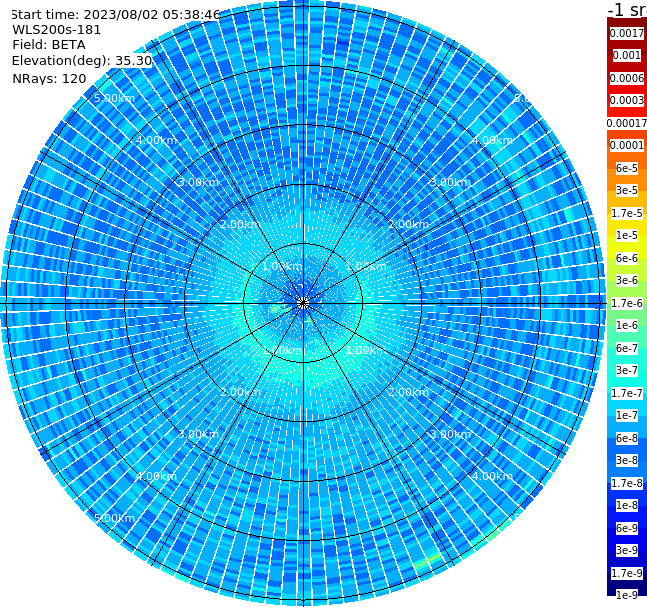Image resolution: width=647 pixels, height=607 pixels.
Task: Click the 3e-7 colorbar tick label
Action: [x=627, y=370]
